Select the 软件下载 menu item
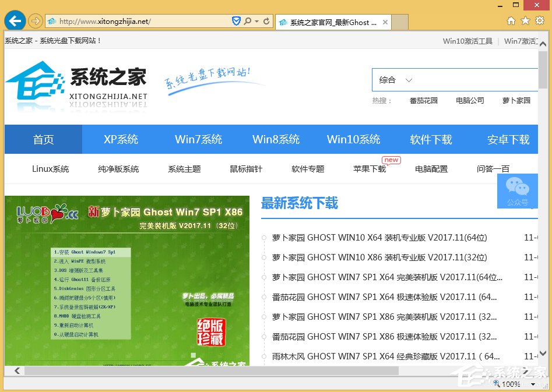 (431, 139)
